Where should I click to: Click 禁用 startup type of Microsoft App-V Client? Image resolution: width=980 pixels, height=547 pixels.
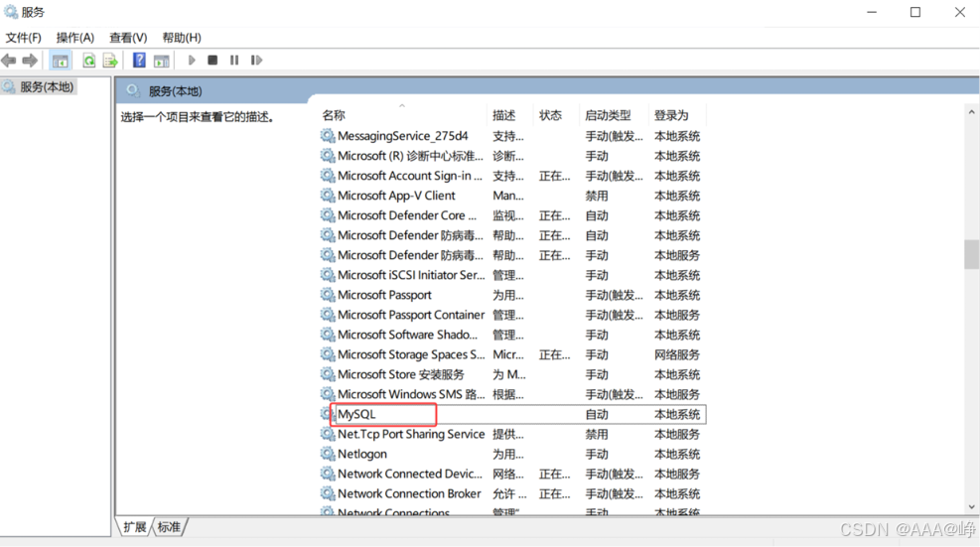[597, 196]
